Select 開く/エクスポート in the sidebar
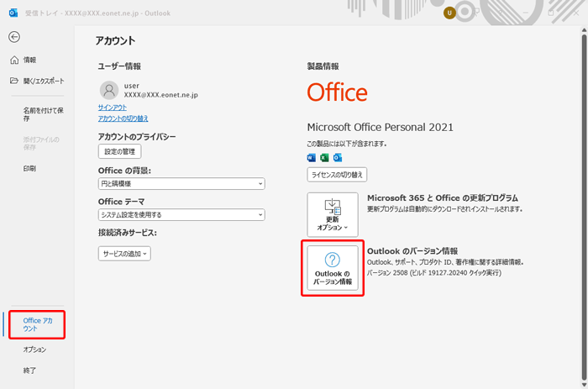This screenshot has width=588, height=389. coord(37,81)
